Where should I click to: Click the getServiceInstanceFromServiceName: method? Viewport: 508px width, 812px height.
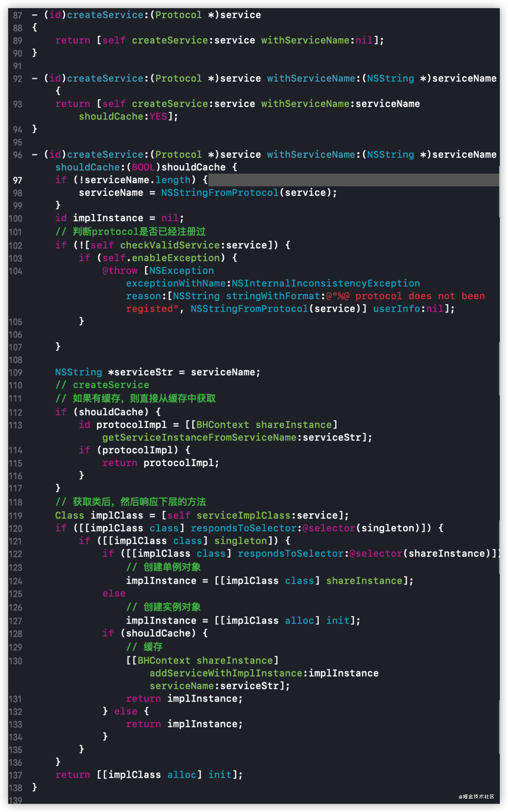[200, 437]
